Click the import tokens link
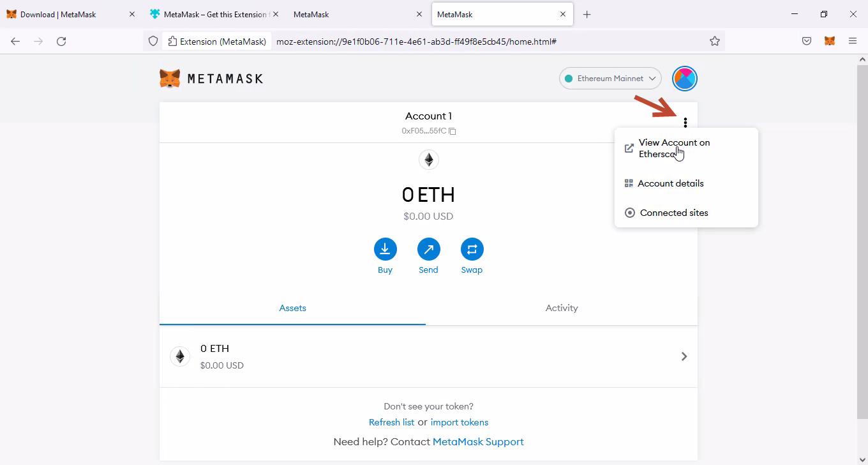868x465 pixels. [459, 422]
